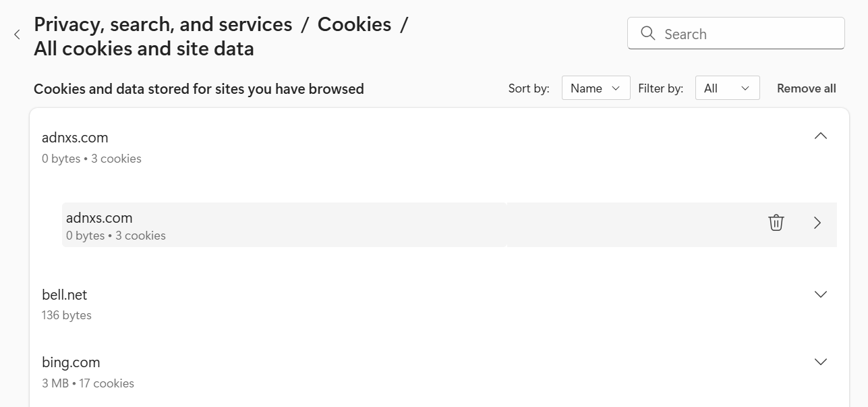Click the bing.com site name
The image size is (868, 407).
[71, 362]
